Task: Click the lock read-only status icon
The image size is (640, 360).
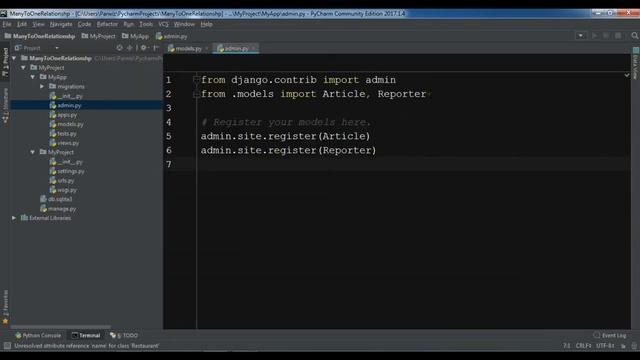Action: click(623, 346)
